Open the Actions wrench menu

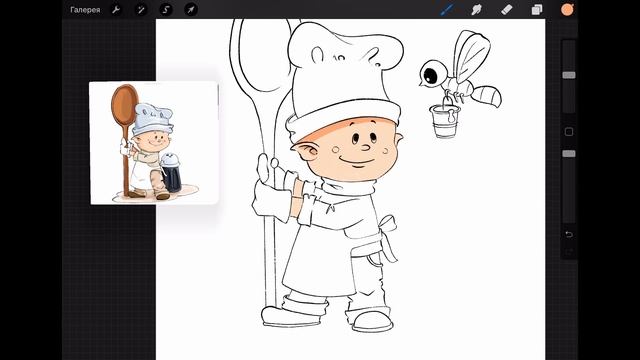pos(116,9)
